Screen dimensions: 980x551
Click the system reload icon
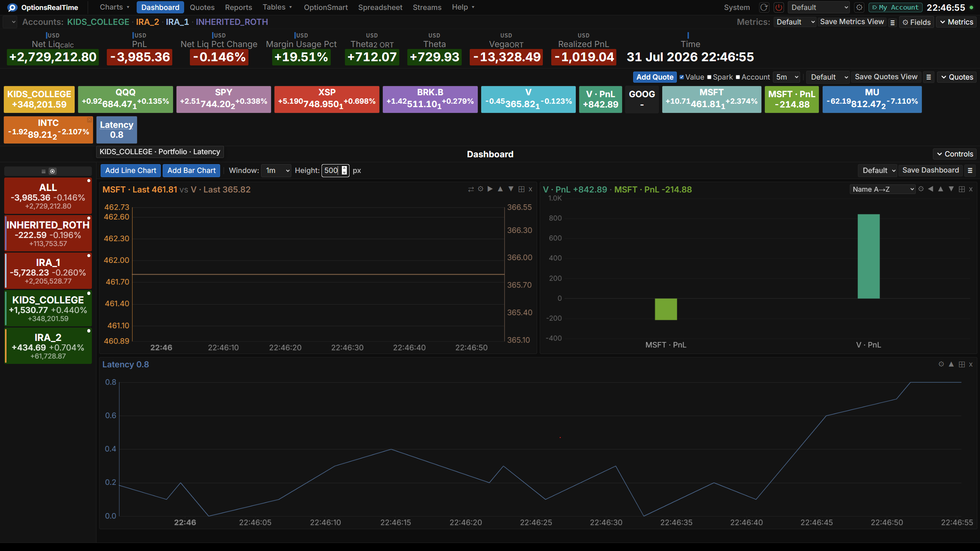point(764,8)
